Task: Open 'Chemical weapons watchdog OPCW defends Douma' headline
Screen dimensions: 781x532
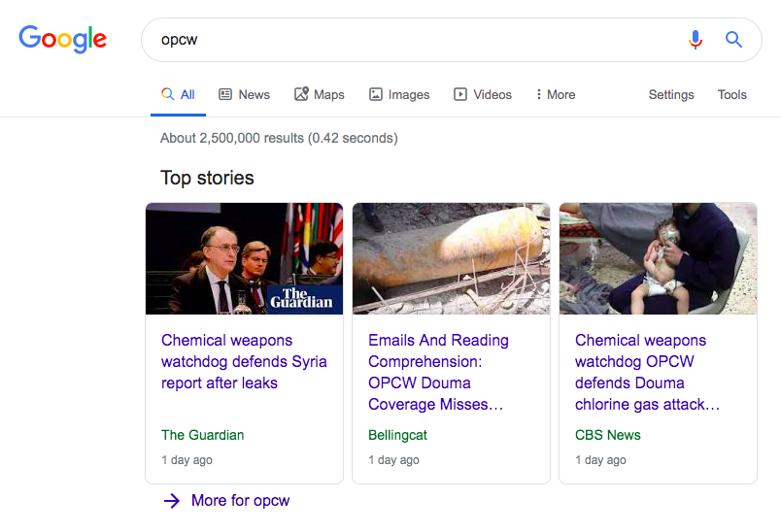Action: coord(647,372)
